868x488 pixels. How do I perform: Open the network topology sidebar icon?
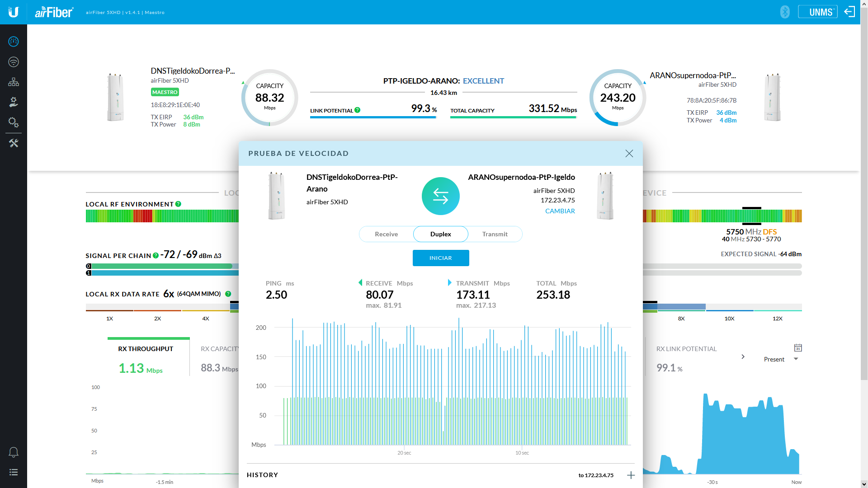14,82
